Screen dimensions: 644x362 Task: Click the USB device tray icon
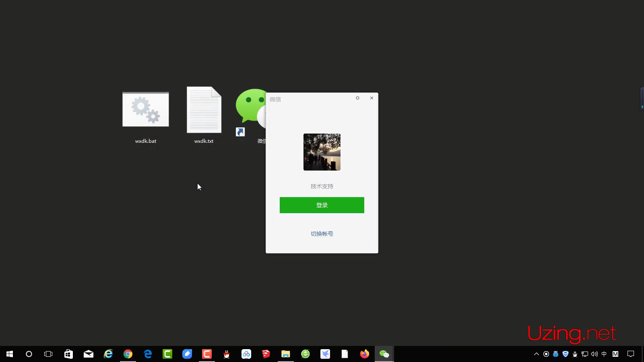[x=556, y=354]
